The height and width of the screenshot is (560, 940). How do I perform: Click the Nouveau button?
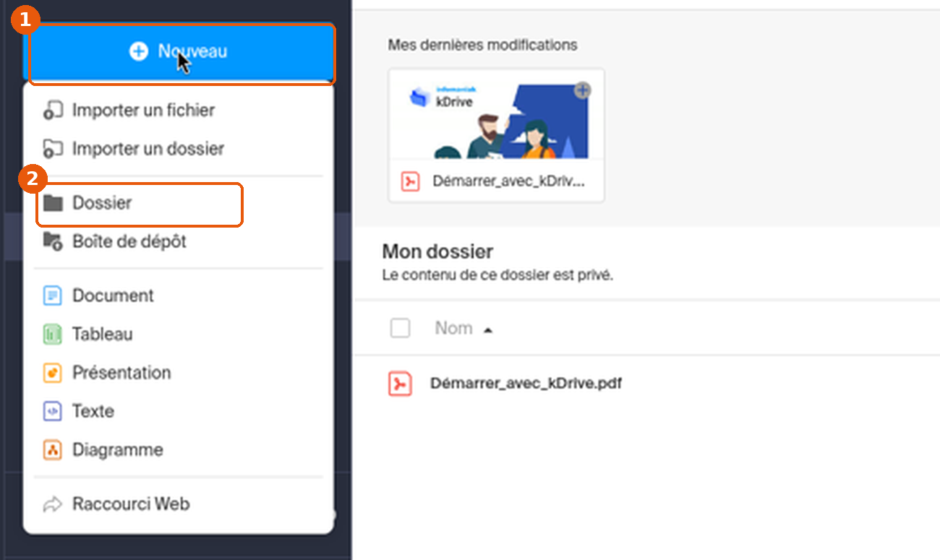coord(181,52)
